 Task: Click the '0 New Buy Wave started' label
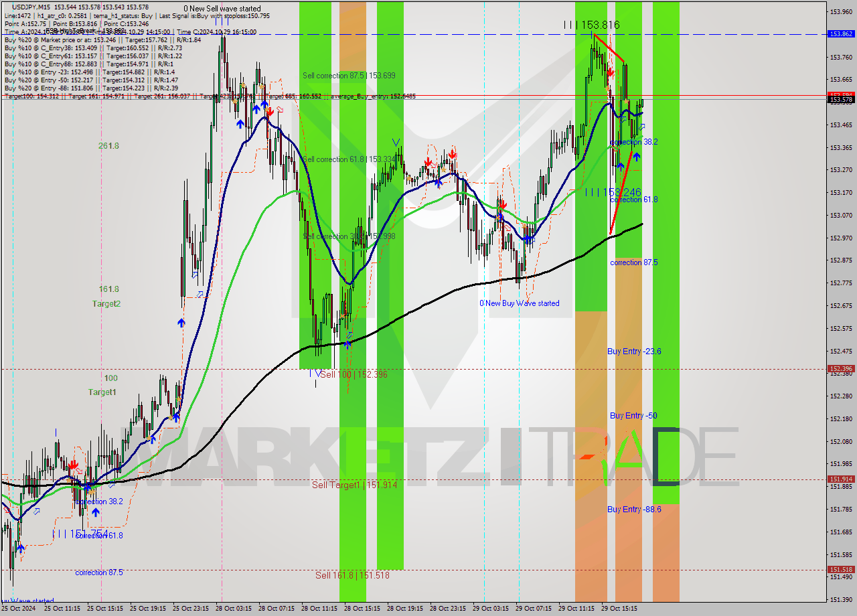click(x=519, y=303)
